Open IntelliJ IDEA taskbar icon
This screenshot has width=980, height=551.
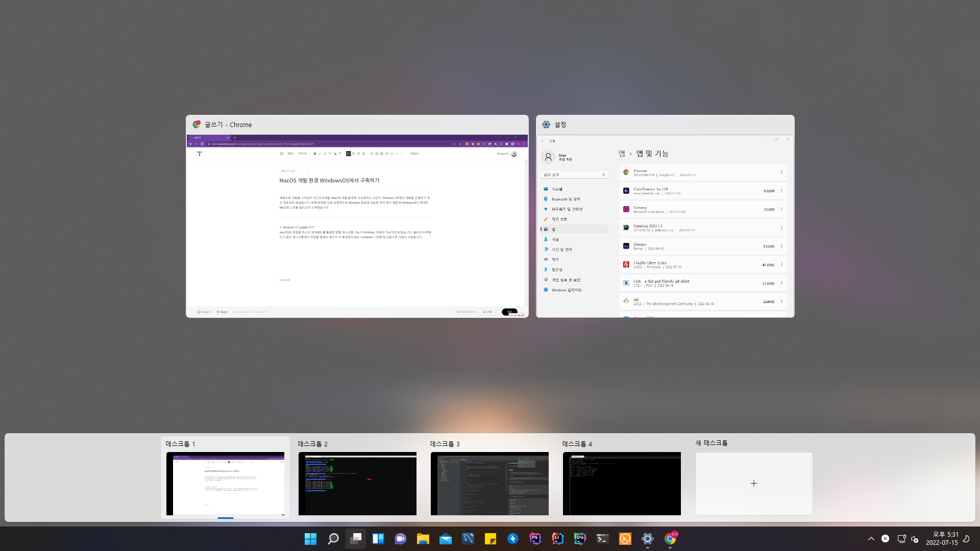click(x=557, y=539)
